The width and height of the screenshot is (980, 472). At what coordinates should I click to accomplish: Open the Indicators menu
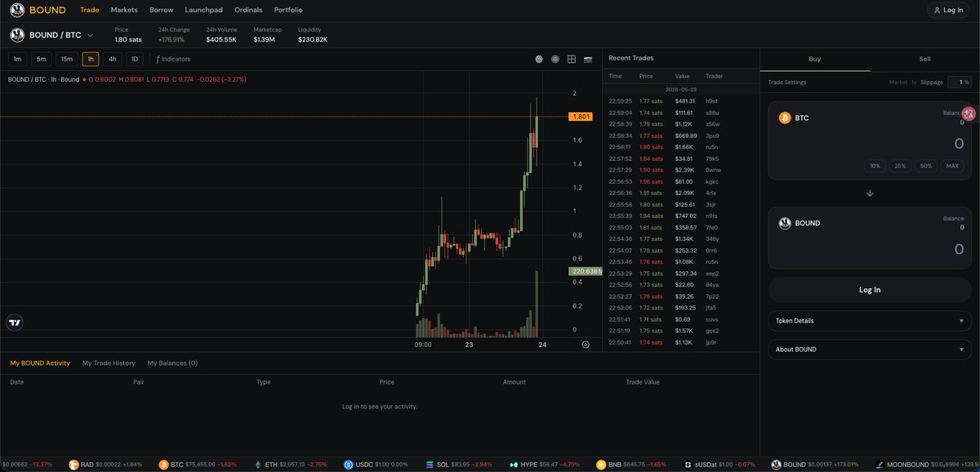[x=173, y=59]
